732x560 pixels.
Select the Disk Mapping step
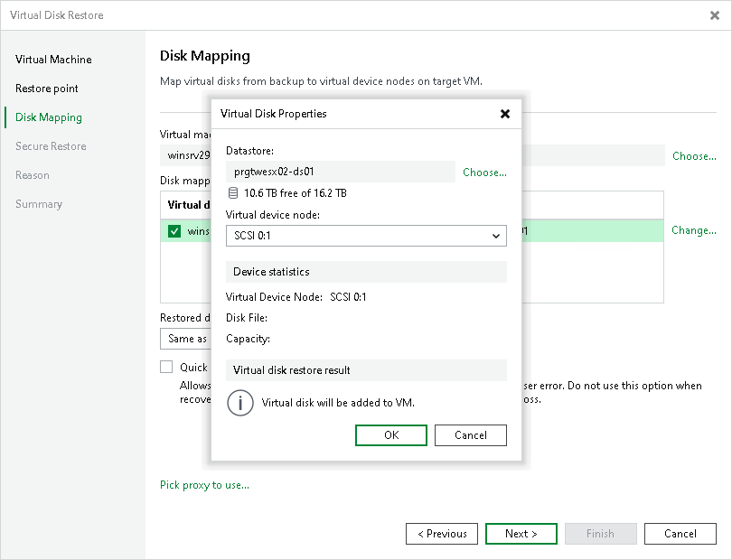49,117
